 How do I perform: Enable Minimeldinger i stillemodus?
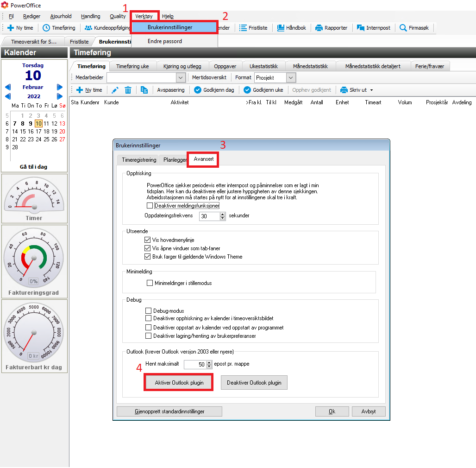[150, 283]
